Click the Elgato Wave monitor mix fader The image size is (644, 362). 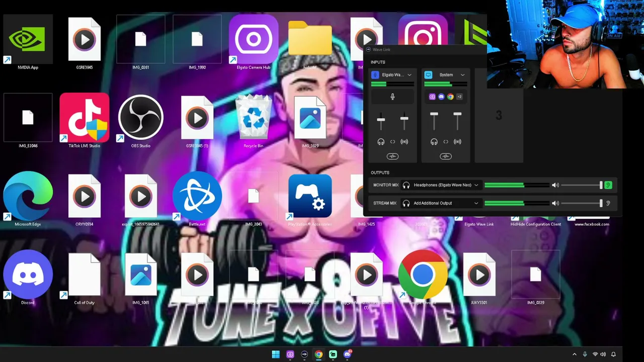point(381,120)
